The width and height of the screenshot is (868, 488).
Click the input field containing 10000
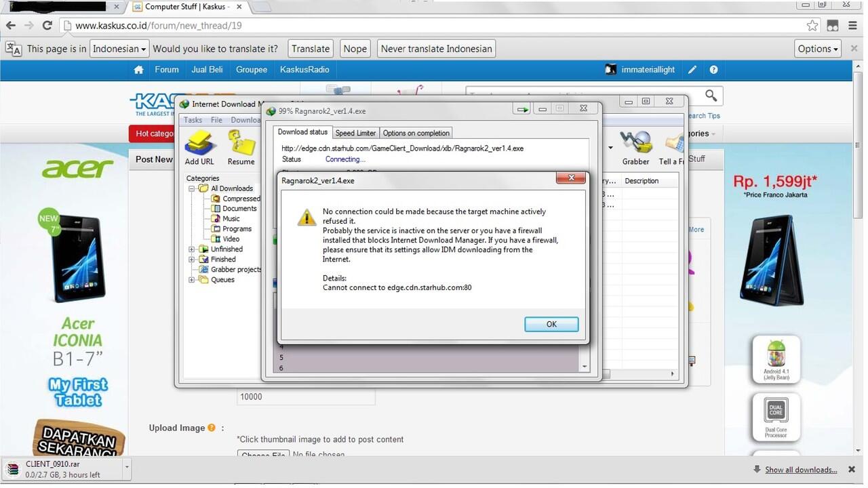pyautogui.click(x=306, y=396)
